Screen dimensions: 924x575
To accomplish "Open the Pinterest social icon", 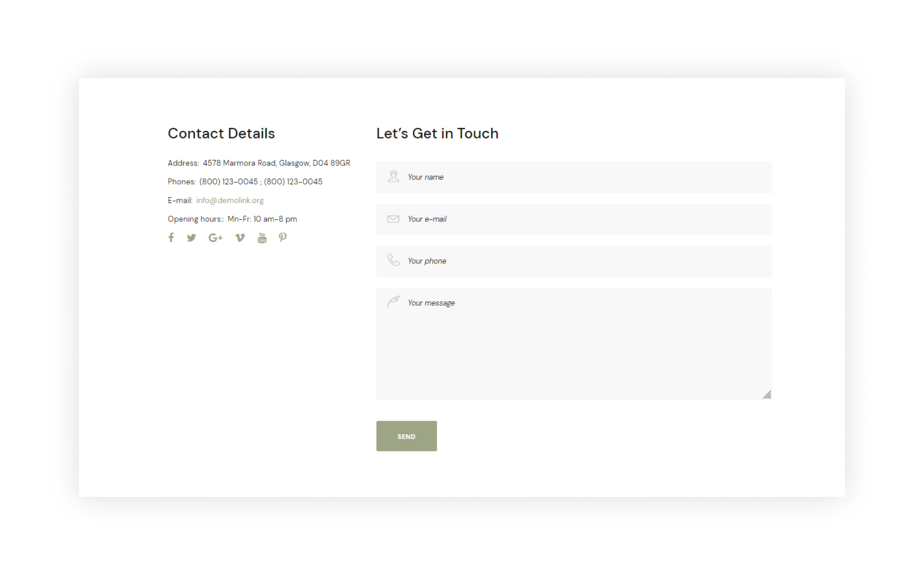I will click(282, 238).
